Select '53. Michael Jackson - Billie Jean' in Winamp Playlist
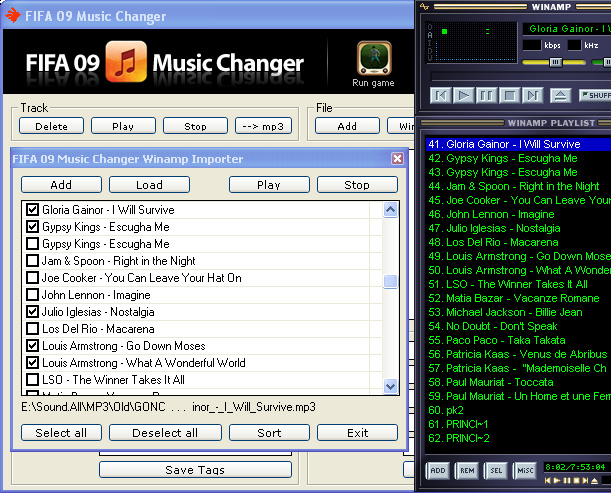The height and width of the screenshot is (493, 611). pos(518,312)
